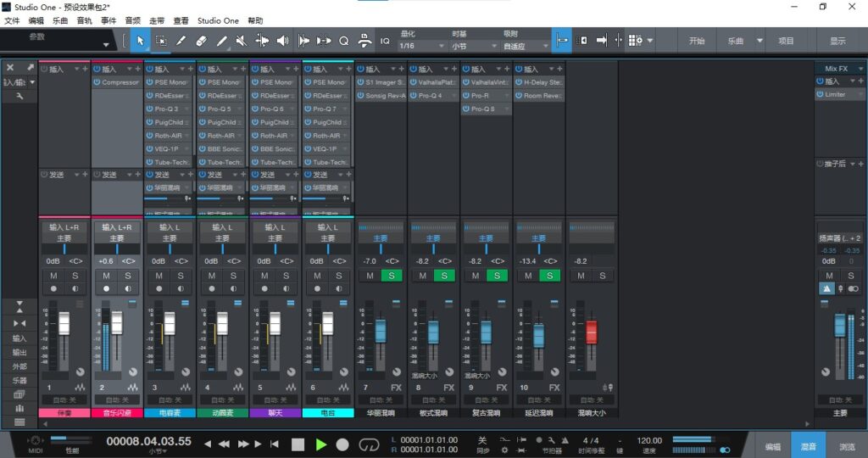This screenshot has height=458, width=868.
Task: Switch to the 编辑 view at bottom right
Action: (773, 446)
